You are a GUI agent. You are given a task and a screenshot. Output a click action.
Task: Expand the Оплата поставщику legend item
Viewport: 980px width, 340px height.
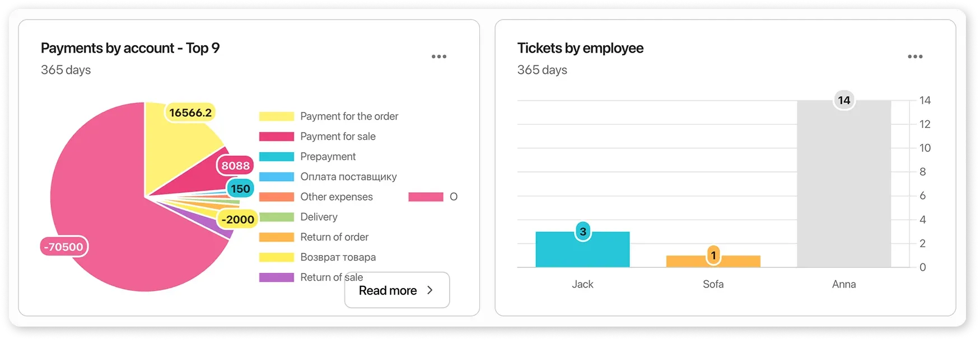tap(348, 177)
